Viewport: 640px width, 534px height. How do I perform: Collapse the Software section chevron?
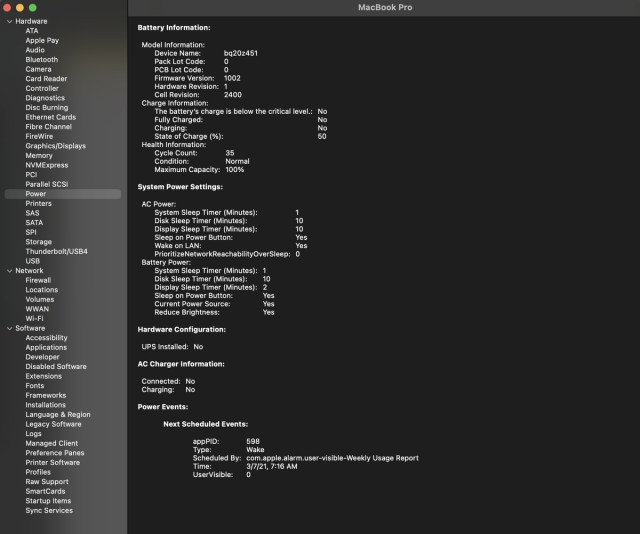pos(9,328)
